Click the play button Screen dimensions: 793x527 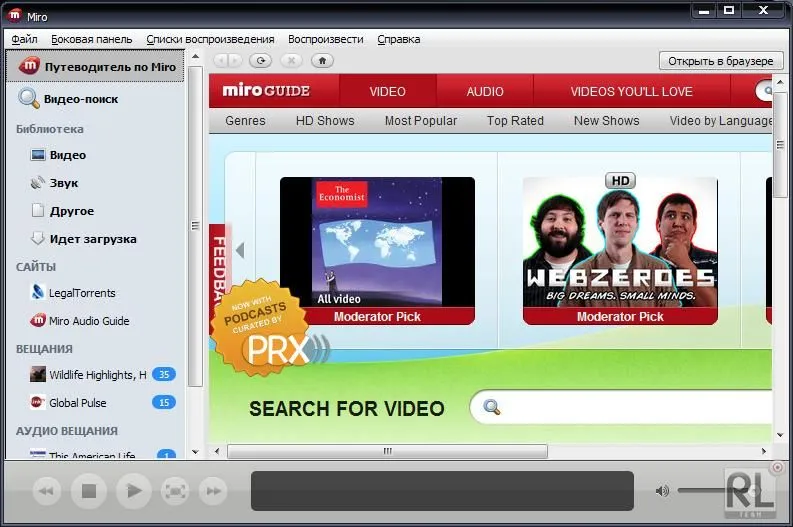134,491
